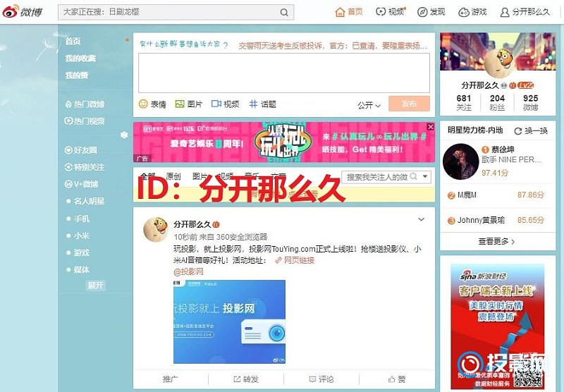Click 推广 on the post
564x392 pixels.
pyautogui.click(x=171, y=379)
